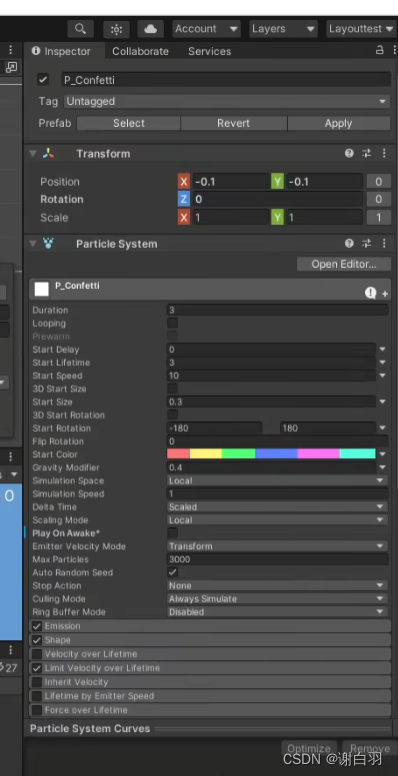
Task: Click the Duration value field
Action: coord(277,310)
